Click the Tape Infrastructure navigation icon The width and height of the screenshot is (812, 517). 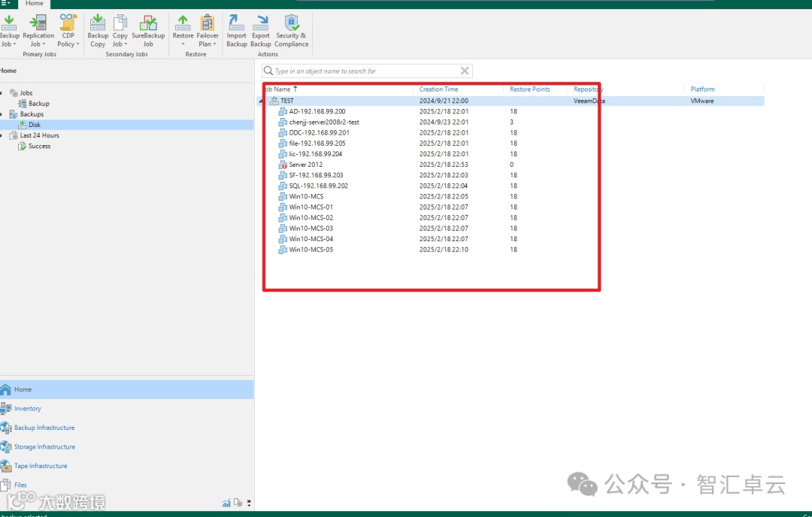(6, 466)
